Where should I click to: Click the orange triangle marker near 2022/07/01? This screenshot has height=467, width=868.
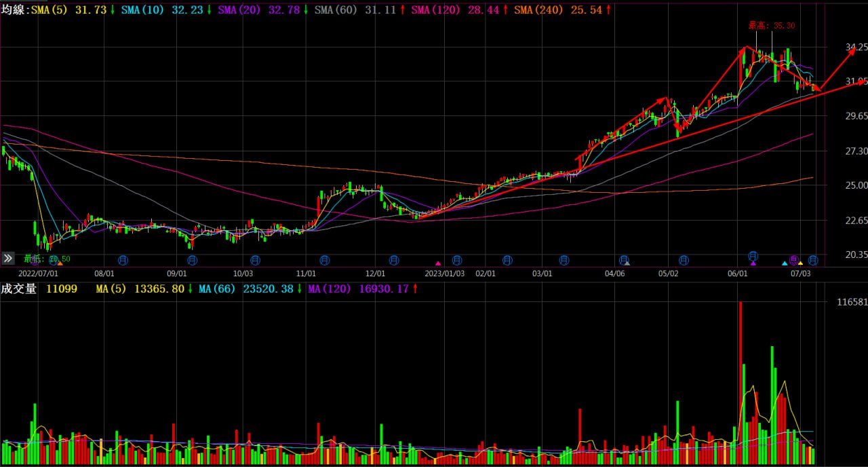[60, 263]
